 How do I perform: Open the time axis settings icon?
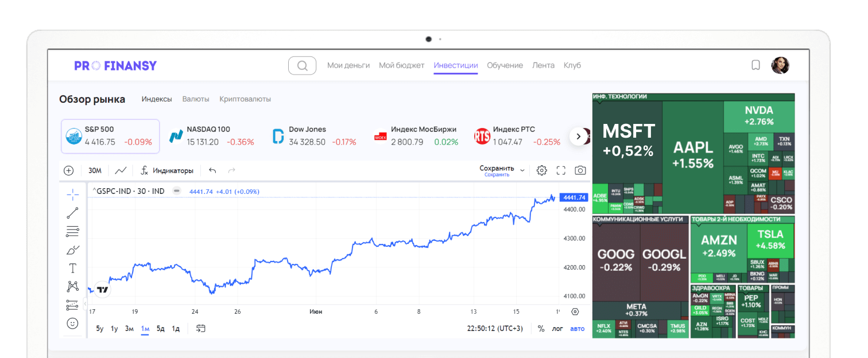[x=575, y=312]
